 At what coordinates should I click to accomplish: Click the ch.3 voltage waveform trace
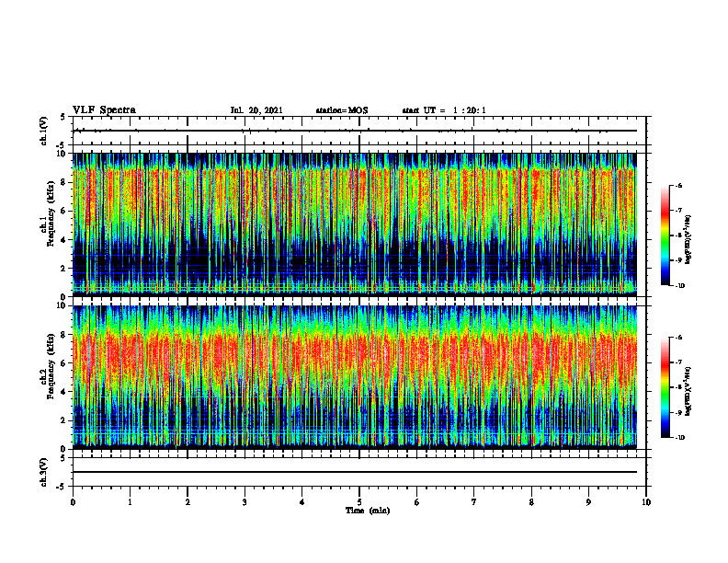pyautogui.click(x=355, y=472)
